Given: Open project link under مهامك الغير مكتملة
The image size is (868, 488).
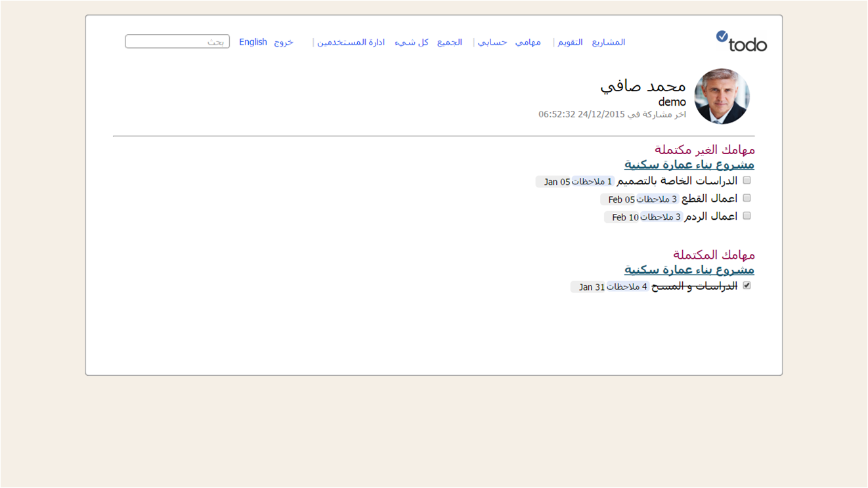Looking at the screenshot, I should click(689, 165).
